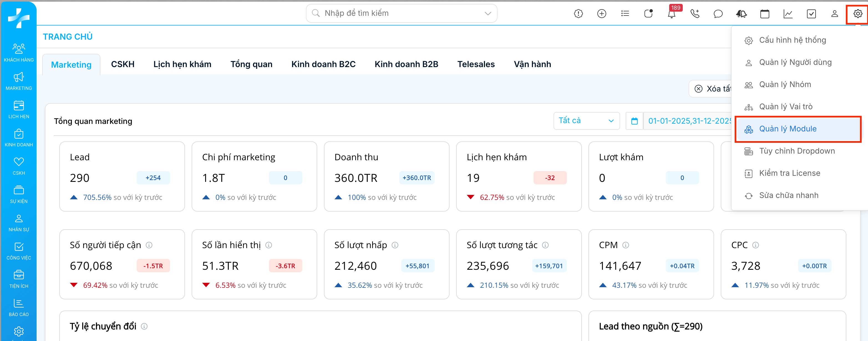
Task: Open the Tất cả filter dropdown
Action: (x=586, y=121)
